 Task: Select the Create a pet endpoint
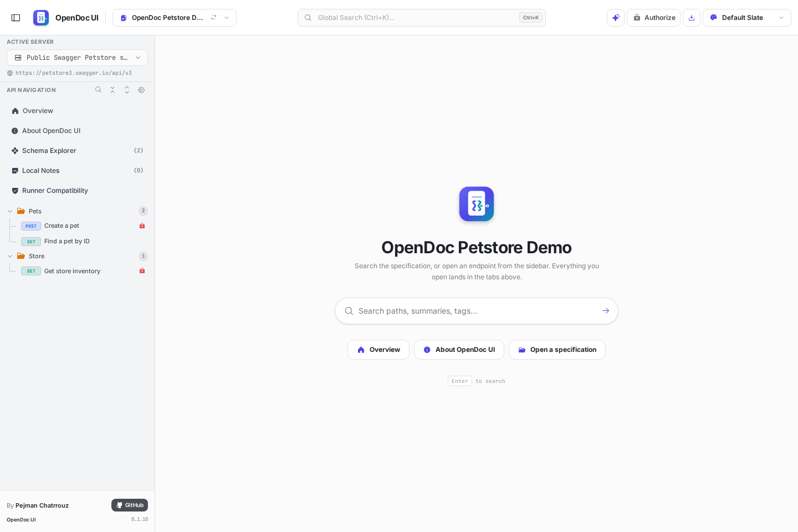[83, 226]
